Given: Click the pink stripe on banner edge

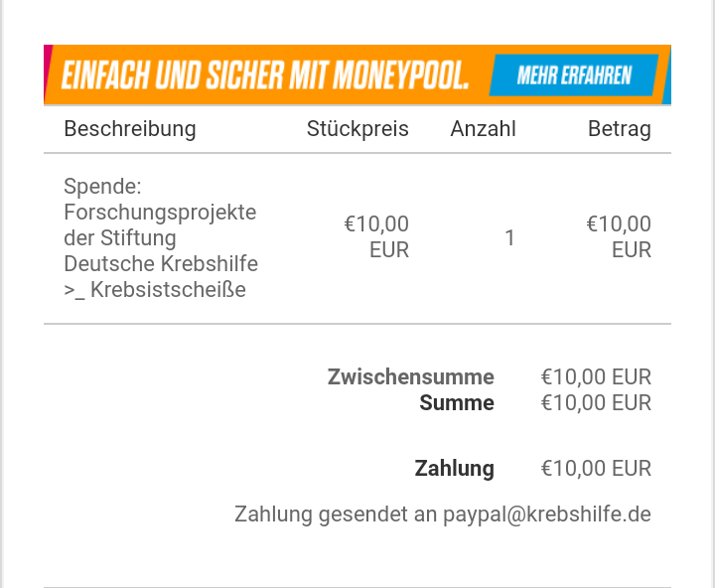Looking at the screenshot, I should (x=48, y=73).
